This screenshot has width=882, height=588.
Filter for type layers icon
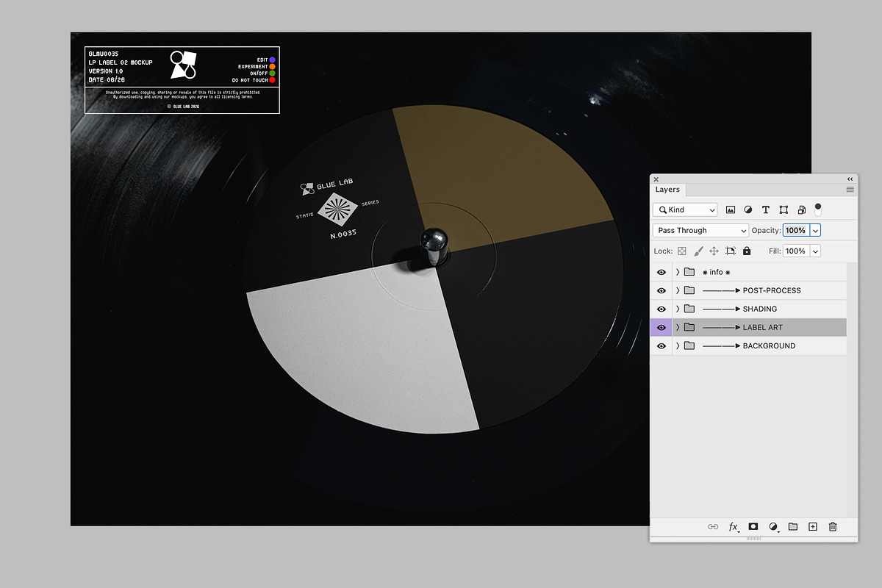766,209
